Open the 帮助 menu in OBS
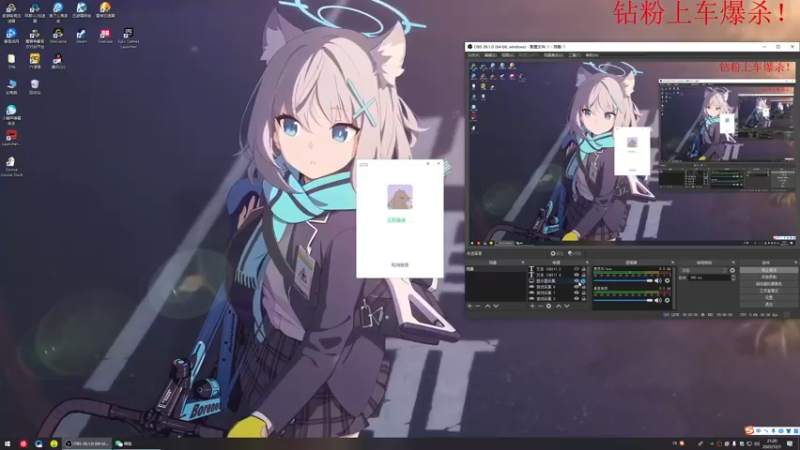Screen dimensions: 800x450 592,55
